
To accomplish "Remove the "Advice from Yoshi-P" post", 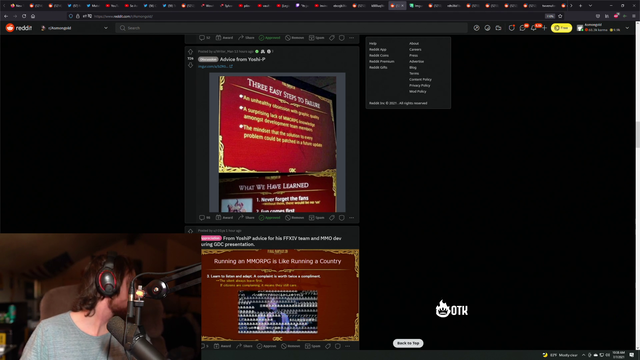I will click(x=294, y=218).
